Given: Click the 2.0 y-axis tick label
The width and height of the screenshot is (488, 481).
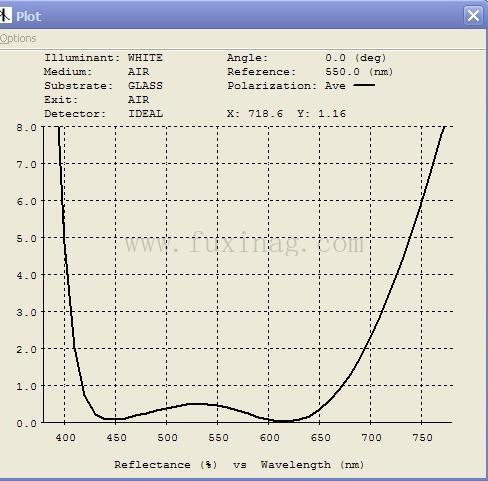Looking at the screenshot, I should [x=27, y=349].
